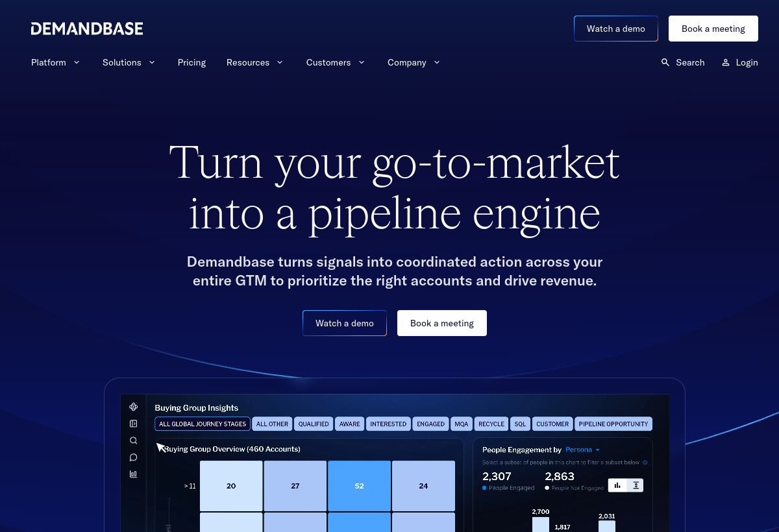The width and height of the screenshot is (779, 532).
Task: Click the heatmap cell showing 52
Action: tap(360, 486)
